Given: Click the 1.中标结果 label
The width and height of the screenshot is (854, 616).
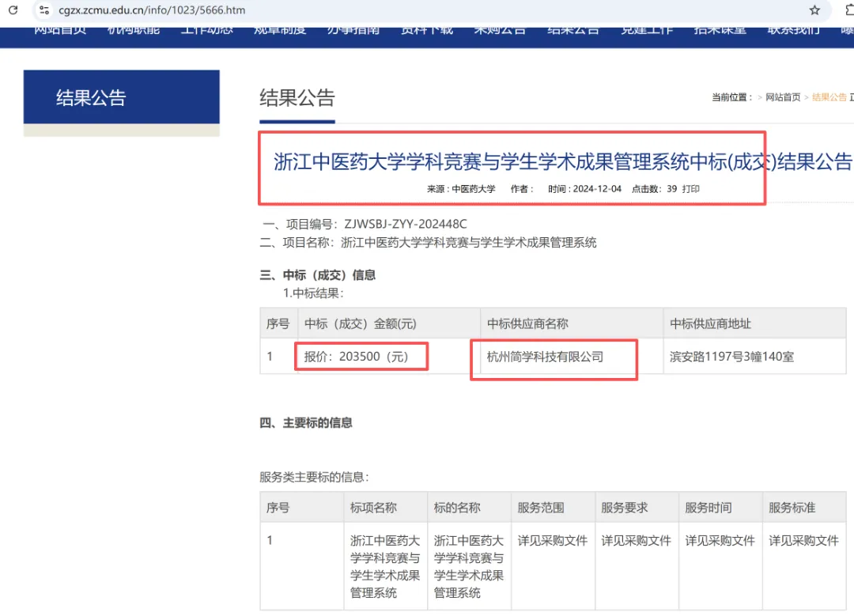Looking at the screenshot, I should click(313, 293).
